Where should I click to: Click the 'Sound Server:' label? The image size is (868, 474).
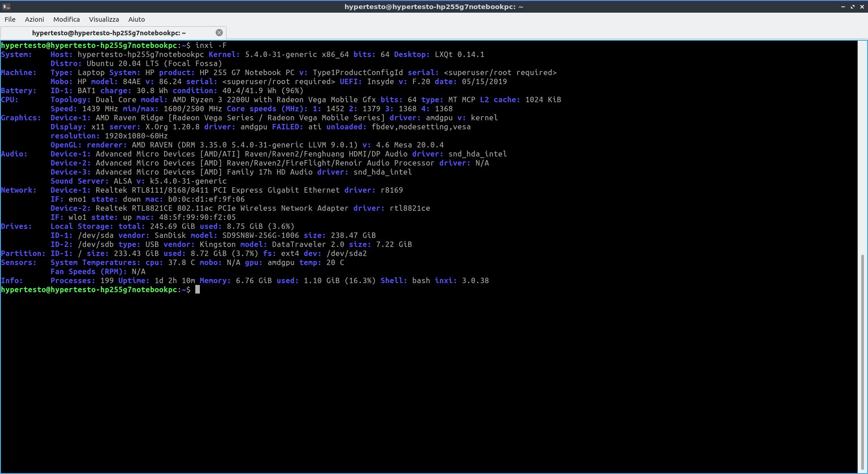tap(80, 181)
